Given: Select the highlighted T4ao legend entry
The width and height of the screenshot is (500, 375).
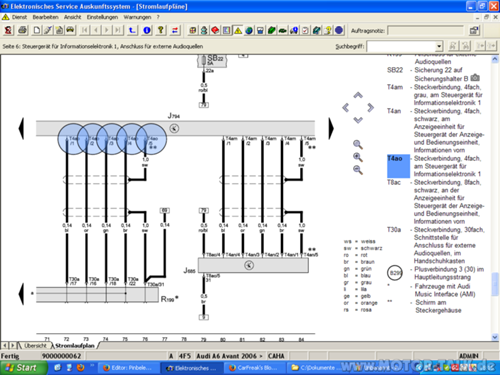Looking at the screenshot, I should point(398,166).
